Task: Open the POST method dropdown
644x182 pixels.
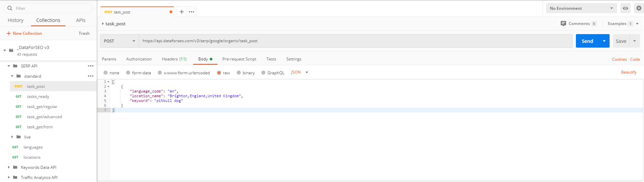Action: pos(120,41)
